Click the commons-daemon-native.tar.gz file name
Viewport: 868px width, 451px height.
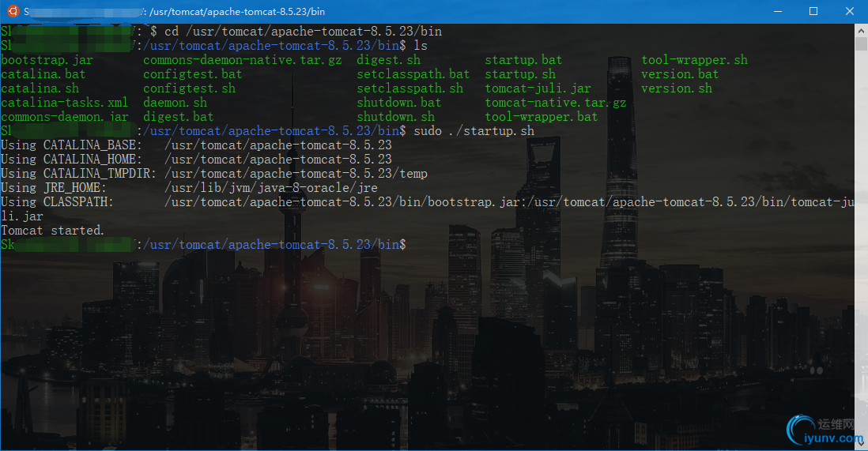click(243, 60)
